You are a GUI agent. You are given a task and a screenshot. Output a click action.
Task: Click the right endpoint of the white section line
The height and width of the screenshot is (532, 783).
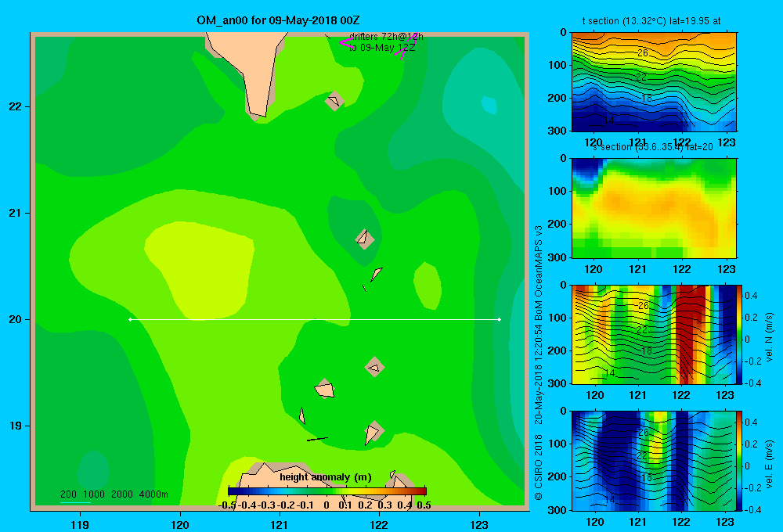(500, 319)
